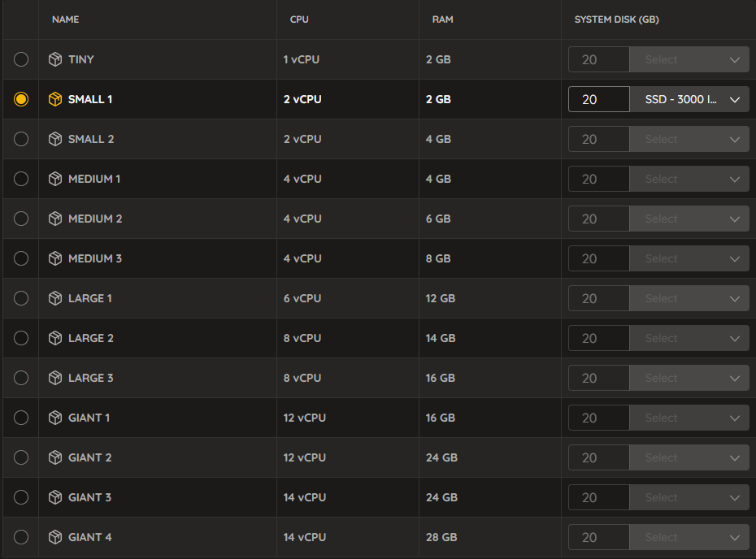Select the GIANT 4 radio button

pyautogui.click(x=21, y=537)
